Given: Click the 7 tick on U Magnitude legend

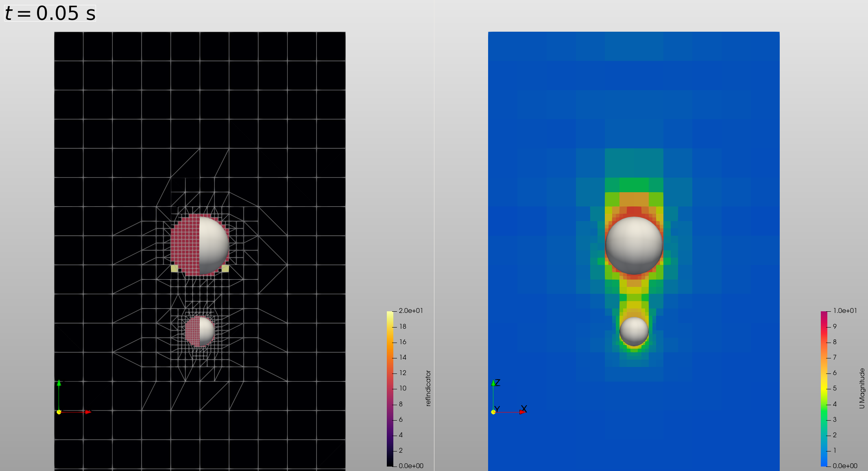Looking at the screenshot, I should tap(835, 357).
